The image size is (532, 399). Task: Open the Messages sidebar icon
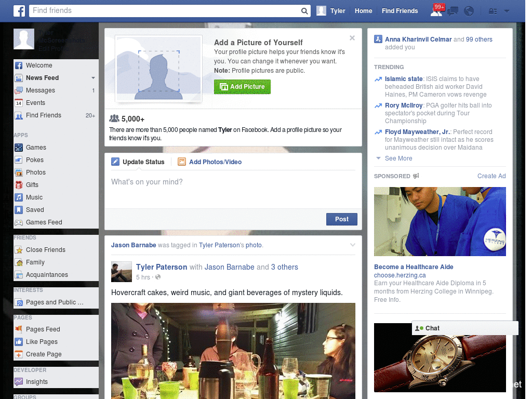click(19, 90)
